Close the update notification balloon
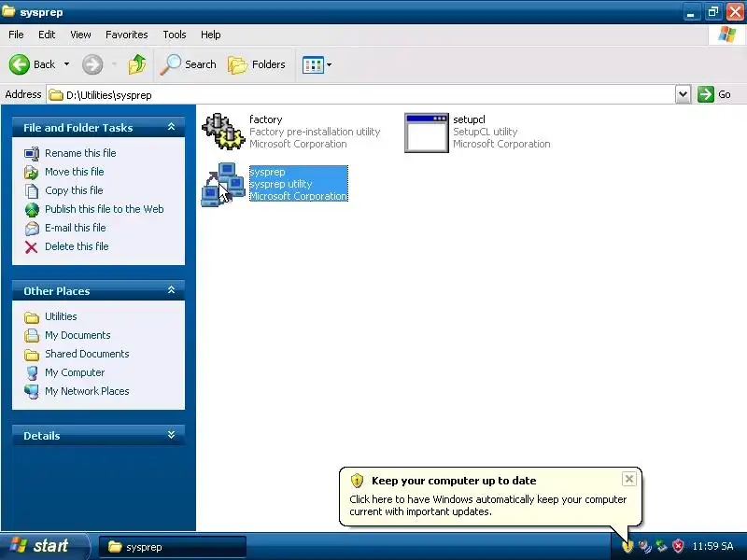 [628, 479]
